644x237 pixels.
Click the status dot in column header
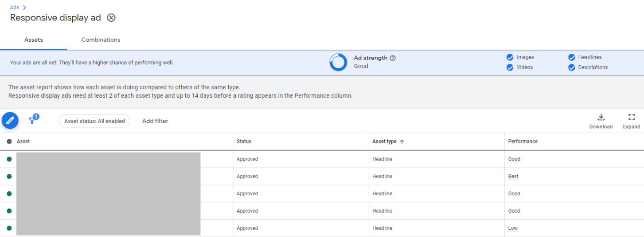click(9, 142)
